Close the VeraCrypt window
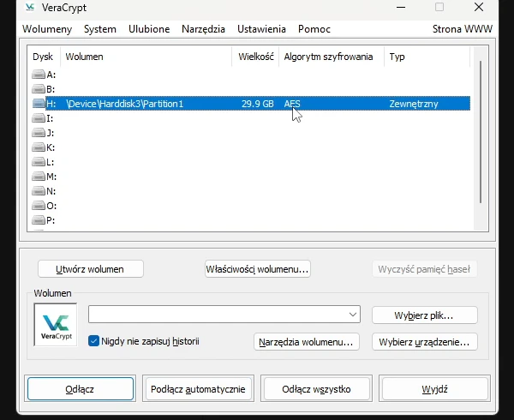 tap(479, 7)
